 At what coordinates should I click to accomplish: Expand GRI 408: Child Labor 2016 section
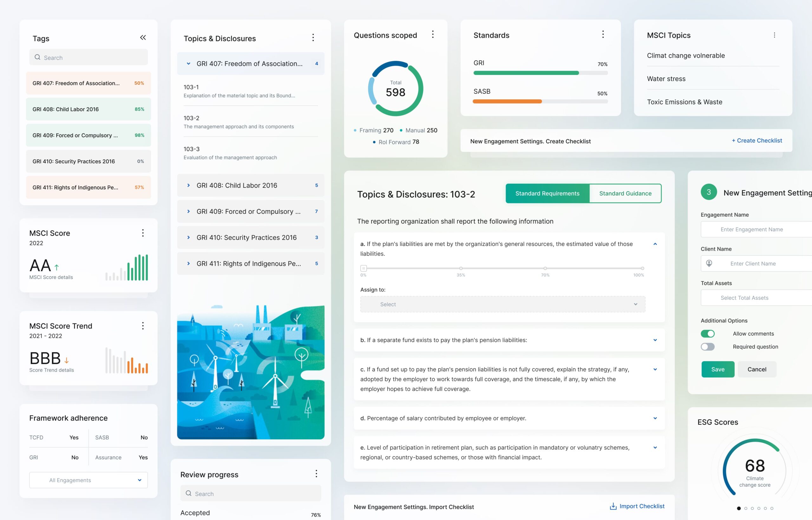pos(251,185)
